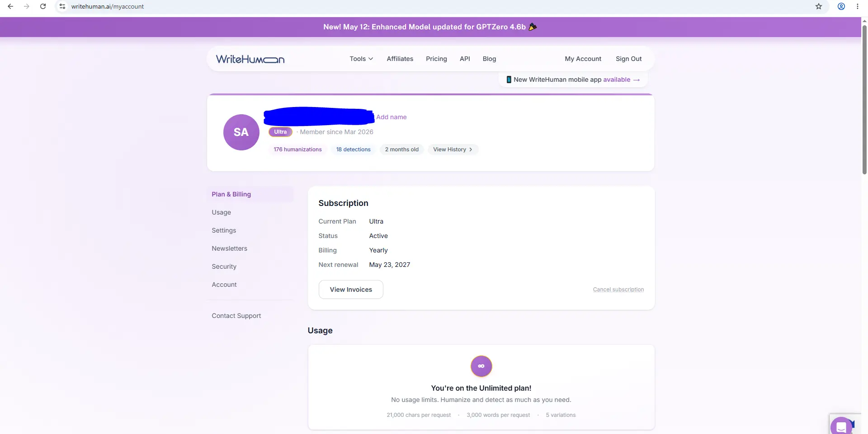Click the GPTZero update announcement banner
The height and width of the screenshot is (434, 868).
pyautogui.click(x=430, y=27)
